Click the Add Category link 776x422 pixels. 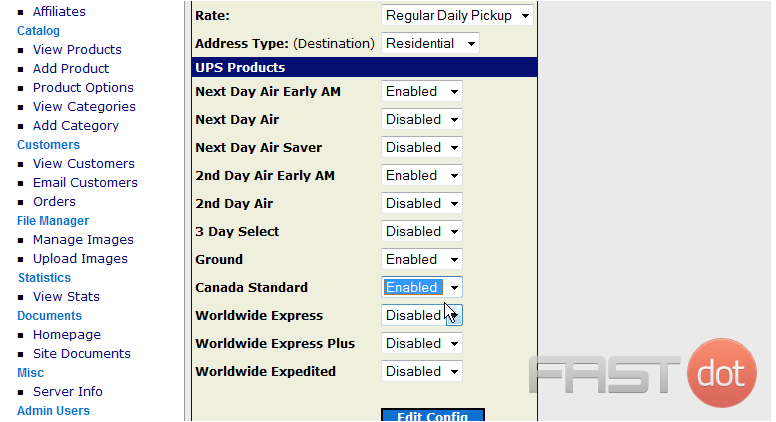click(76, 126)
